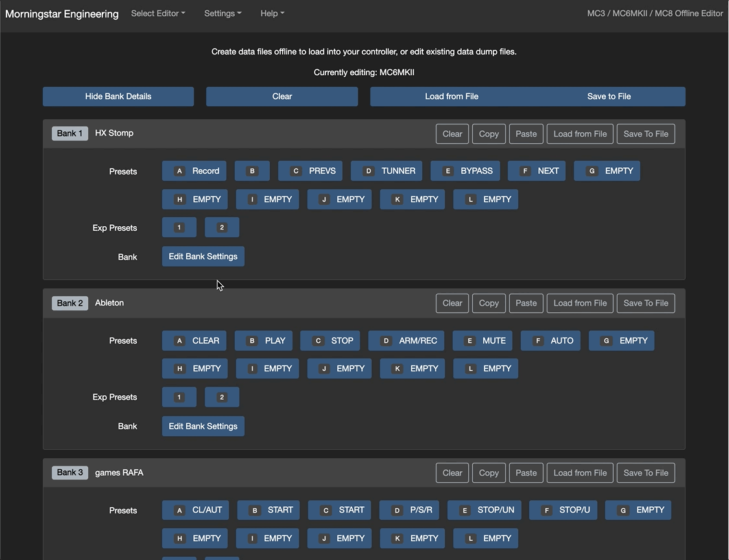Screen dimensions: 729x560
Task: Click the top Save to File button
Action: 608,97
